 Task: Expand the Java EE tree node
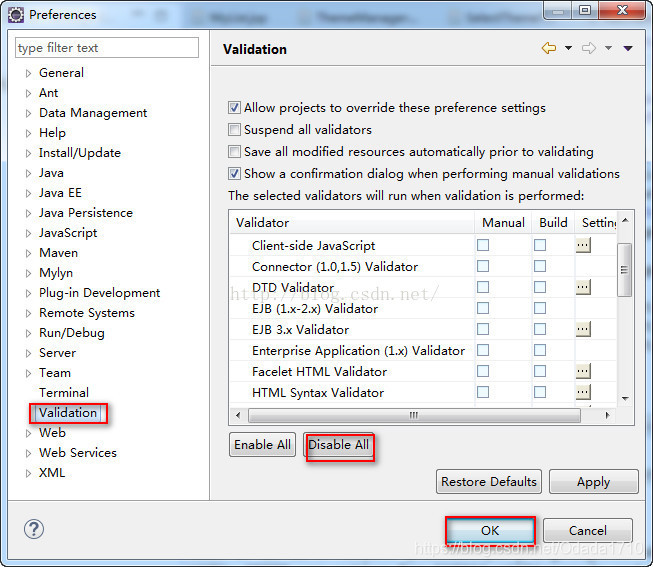point(28,193)
